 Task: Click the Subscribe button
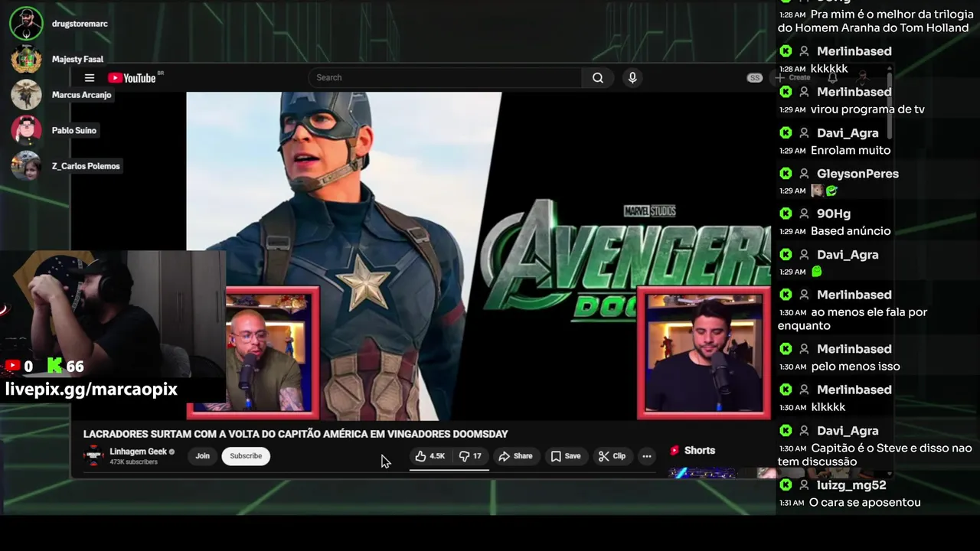click(246, 456)
